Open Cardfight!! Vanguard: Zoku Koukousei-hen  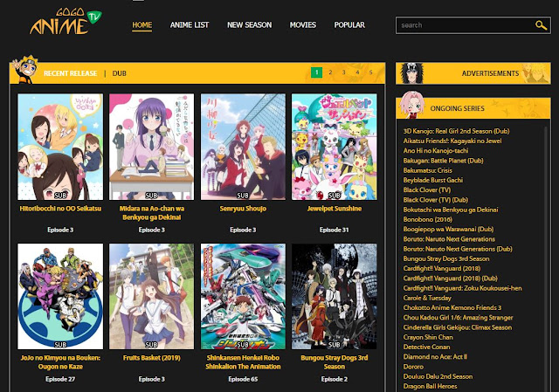[x=462, y=288]
